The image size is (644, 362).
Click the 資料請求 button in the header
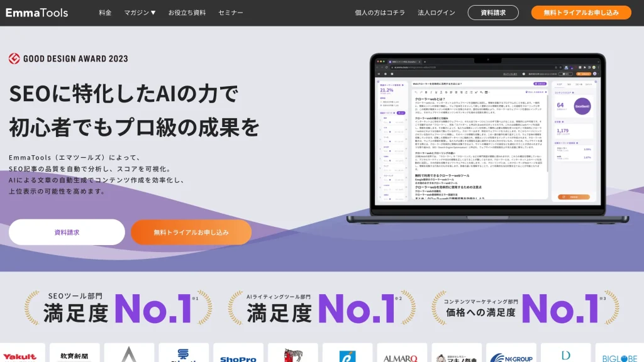(x=493, y=13)
